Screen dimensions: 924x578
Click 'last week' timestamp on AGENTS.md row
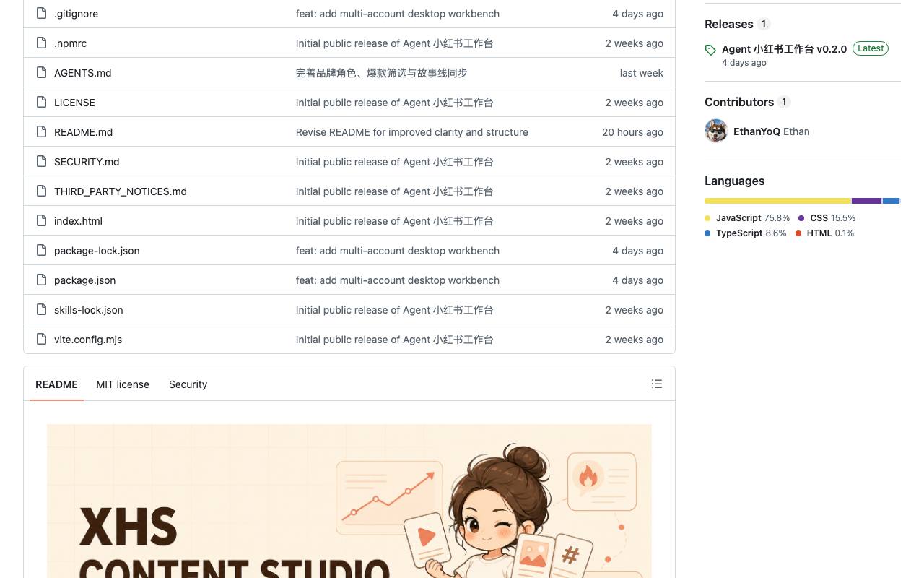pyautogui.click(x=641, y=73)
